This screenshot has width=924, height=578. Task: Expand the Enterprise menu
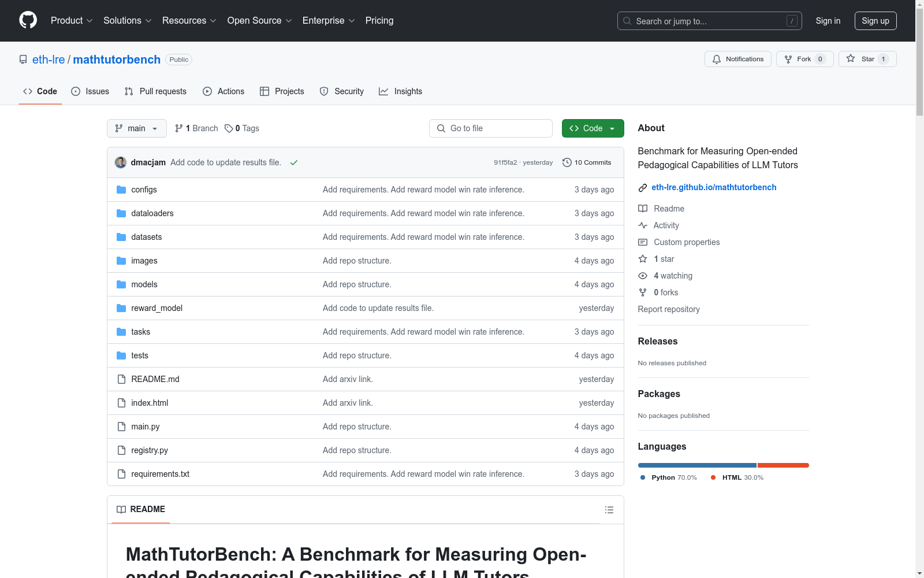pos(329,20)
